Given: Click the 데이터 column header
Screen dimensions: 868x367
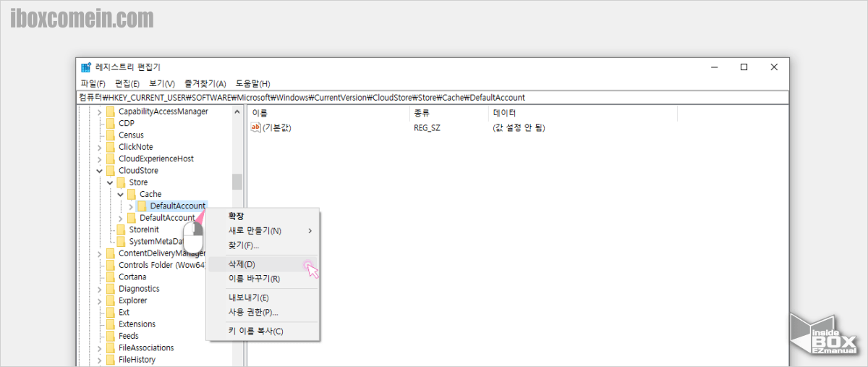Looking at the screenshot, I should click(x=582, y=113).
